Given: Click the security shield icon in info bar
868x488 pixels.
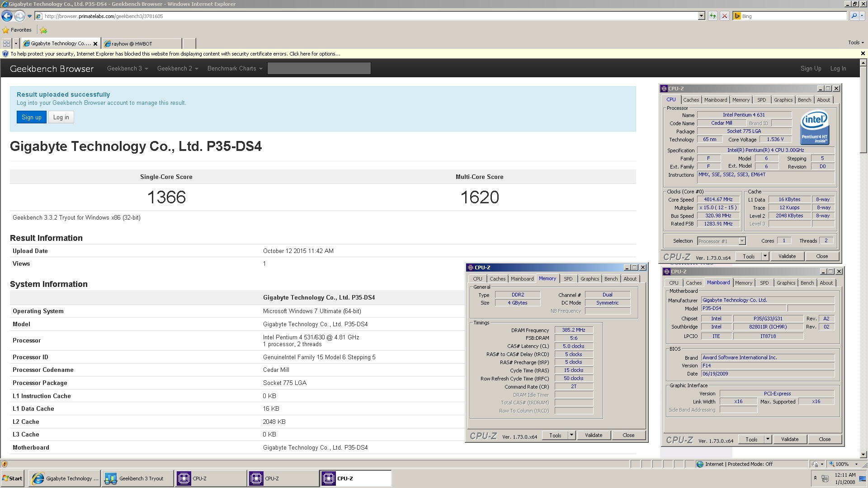Looking at the screenshot, I should pyautogui.click(x=5, y=54).
